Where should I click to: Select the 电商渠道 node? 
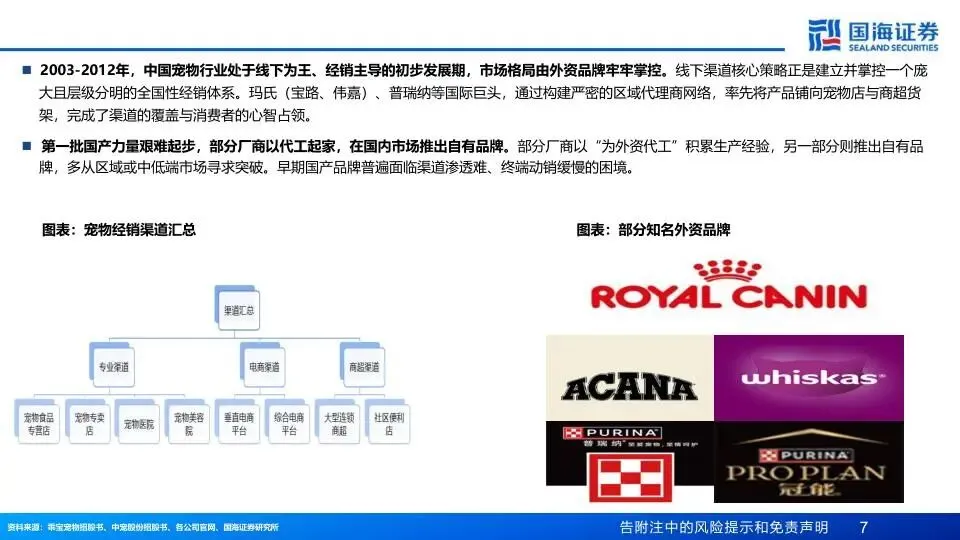coord(264,367)
